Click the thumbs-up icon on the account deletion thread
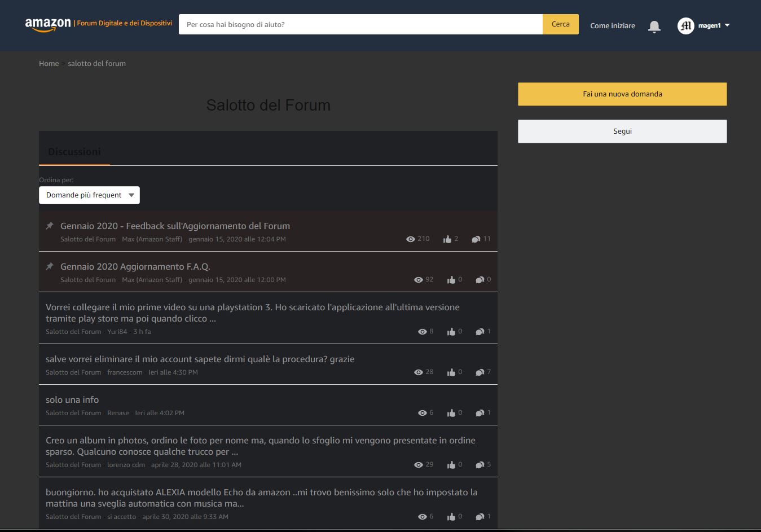The height and width of the screenshot is (532, 761). 451,372
